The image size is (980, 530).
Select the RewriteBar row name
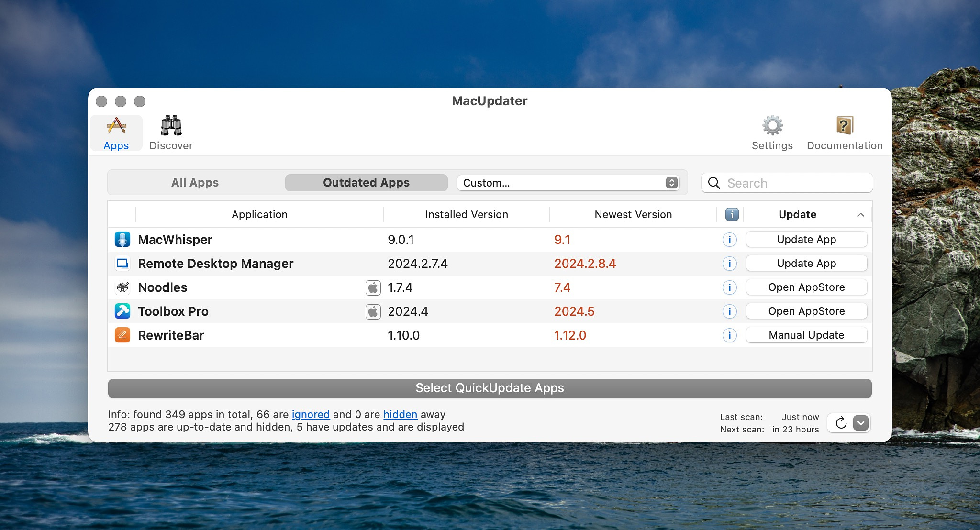(x=171, y=335)
